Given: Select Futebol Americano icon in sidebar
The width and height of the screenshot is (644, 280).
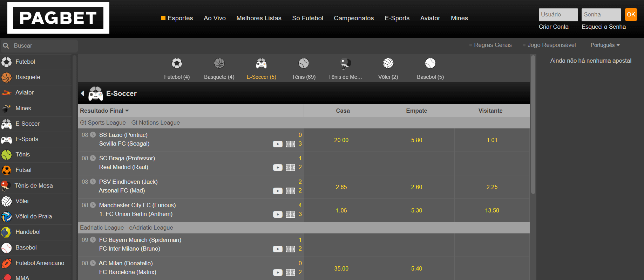Looking at the screenshot, I should pyautogui.click(x=6, y=263).
